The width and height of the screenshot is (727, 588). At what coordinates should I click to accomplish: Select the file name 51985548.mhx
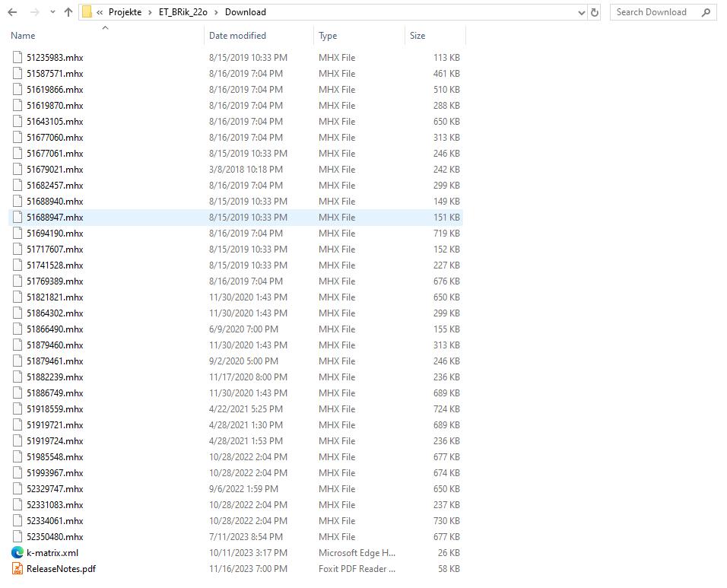(55, 456)
